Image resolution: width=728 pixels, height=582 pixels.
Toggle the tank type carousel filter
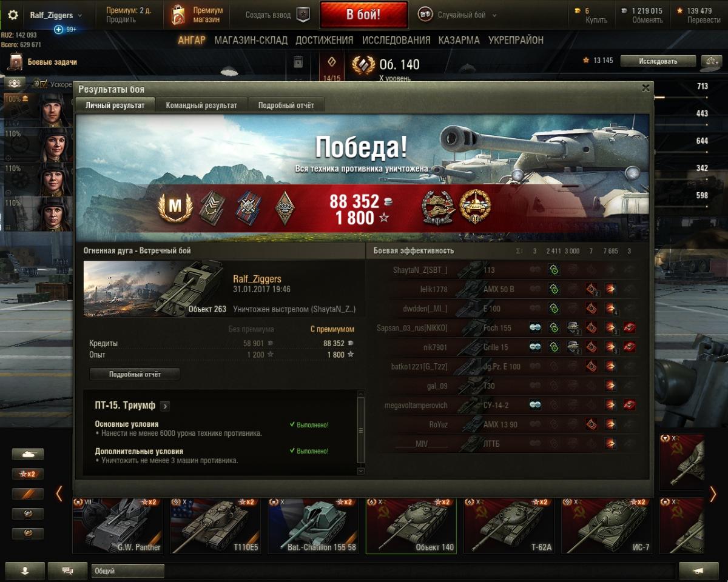(28, 454)
